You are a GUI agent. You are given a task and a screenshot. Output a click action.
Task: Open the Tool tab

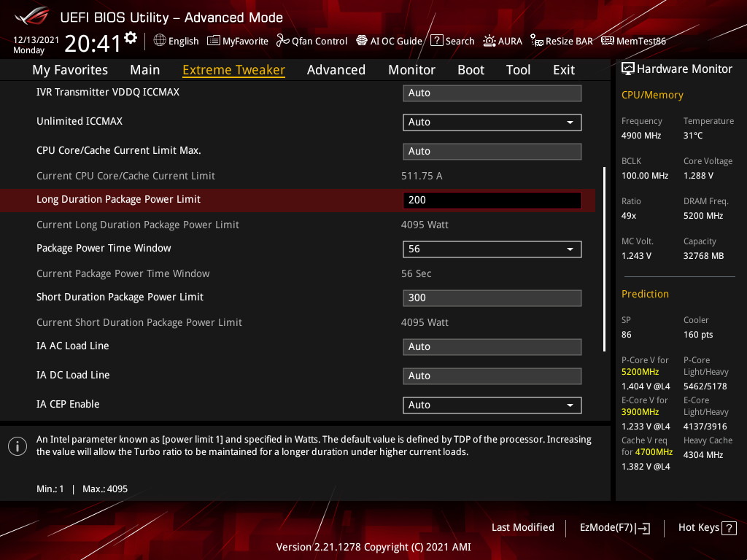[x=518, y=70]
